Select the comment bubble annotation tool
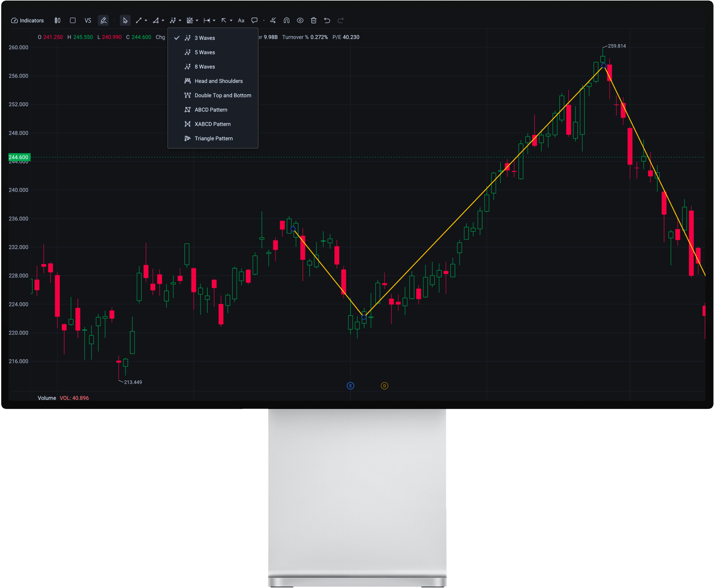 tap(254, 20)
